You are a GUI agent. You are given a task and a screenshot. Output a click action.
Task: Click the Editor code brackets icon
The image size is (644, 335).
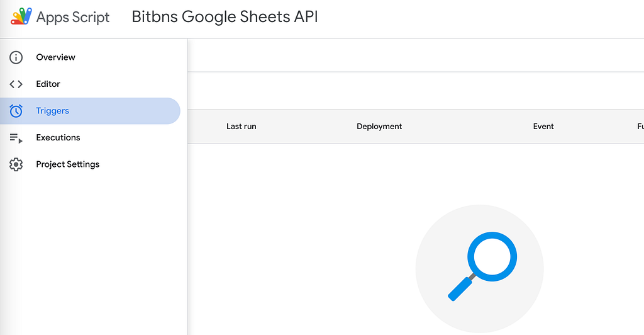pyautogui.click(x=16, y=84)
